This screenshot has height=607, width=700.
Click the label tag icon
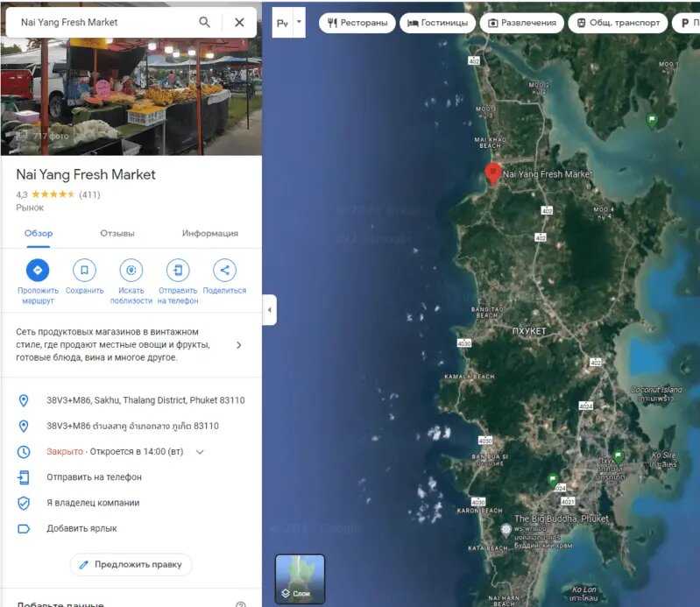pos(24,529)
